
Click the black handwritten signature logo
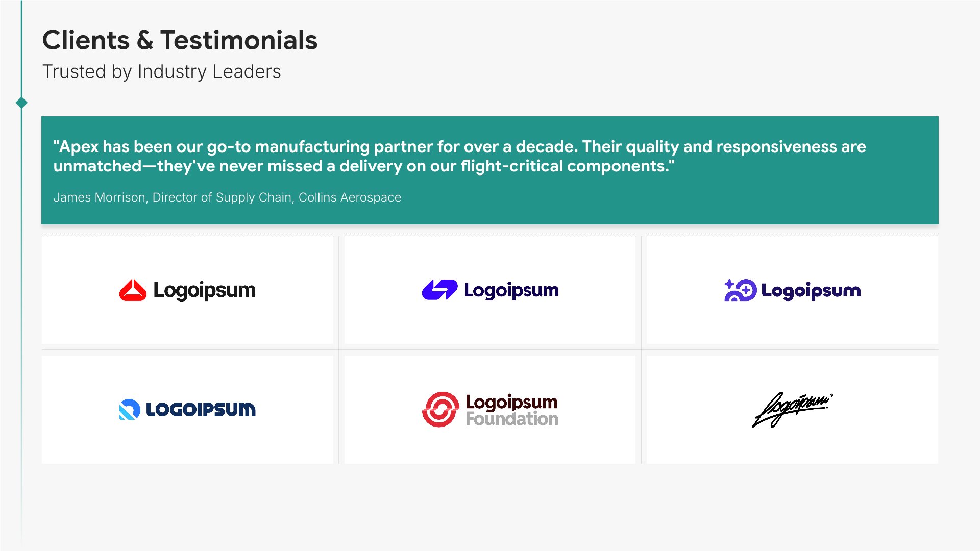(792, 409)
